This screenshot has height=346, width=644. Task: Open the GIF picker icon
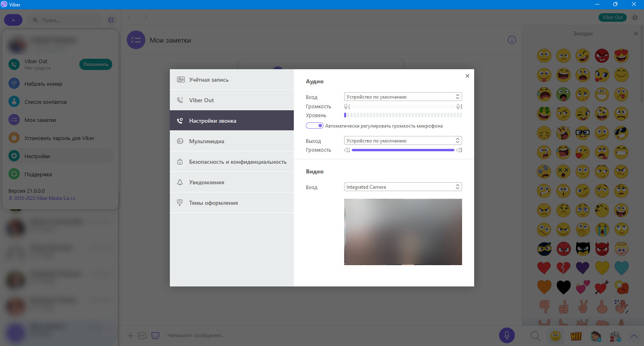(142, 336)
